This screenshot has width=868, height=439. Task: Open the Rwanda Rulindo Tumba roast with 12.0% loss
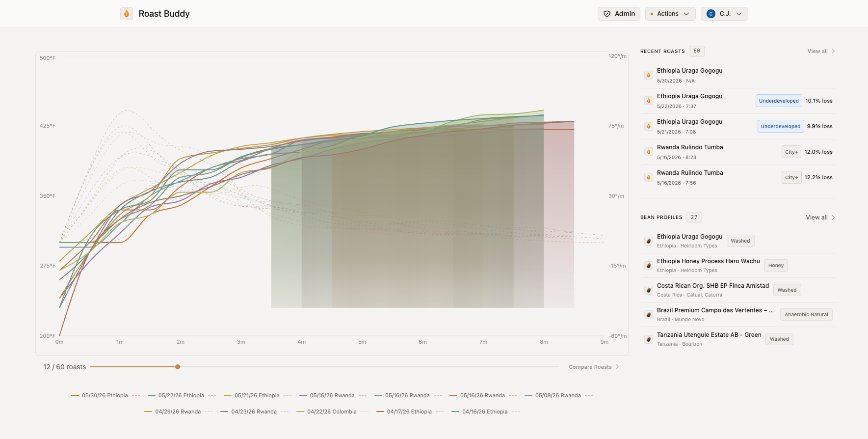coord(738,152)
